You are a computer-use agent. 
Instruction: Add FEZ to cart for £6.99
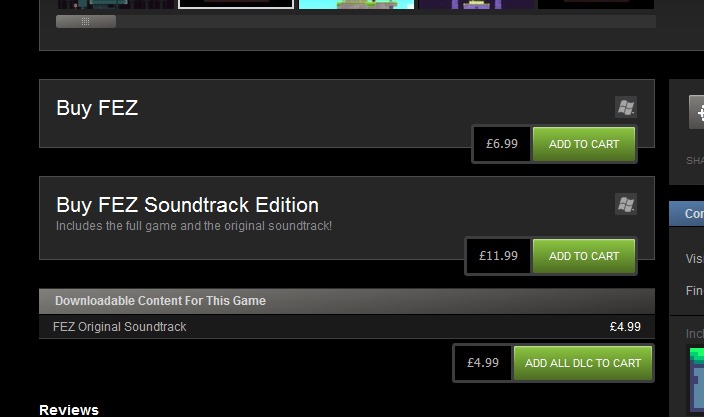point(583,144)
